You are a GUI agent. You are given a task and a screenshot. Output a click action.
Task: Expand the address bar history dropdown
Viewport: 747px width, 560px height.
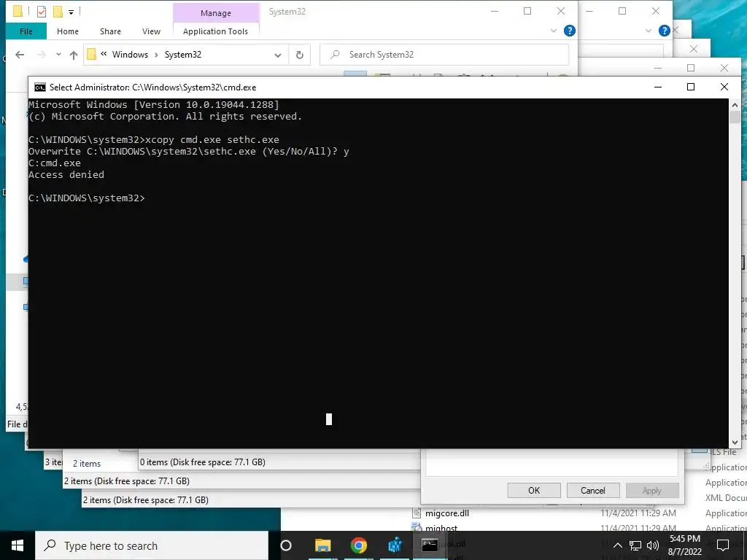point(278,55)
